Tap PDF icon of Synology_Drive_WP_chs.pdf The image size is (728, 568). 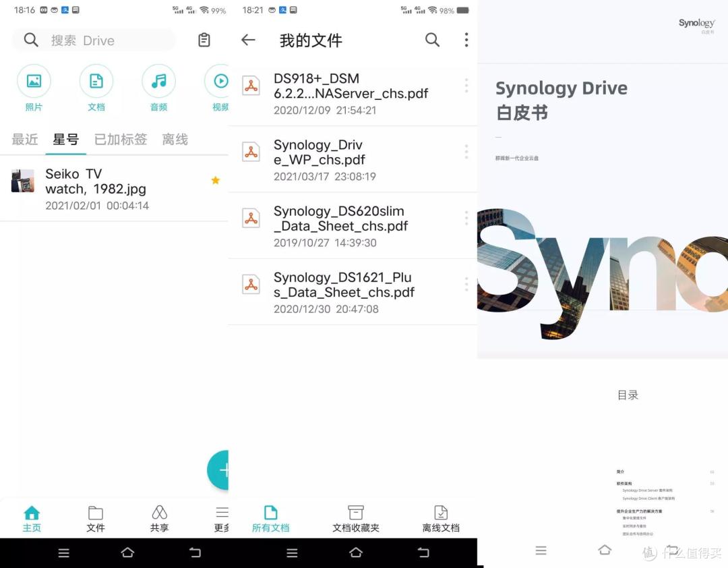point(251,152)
